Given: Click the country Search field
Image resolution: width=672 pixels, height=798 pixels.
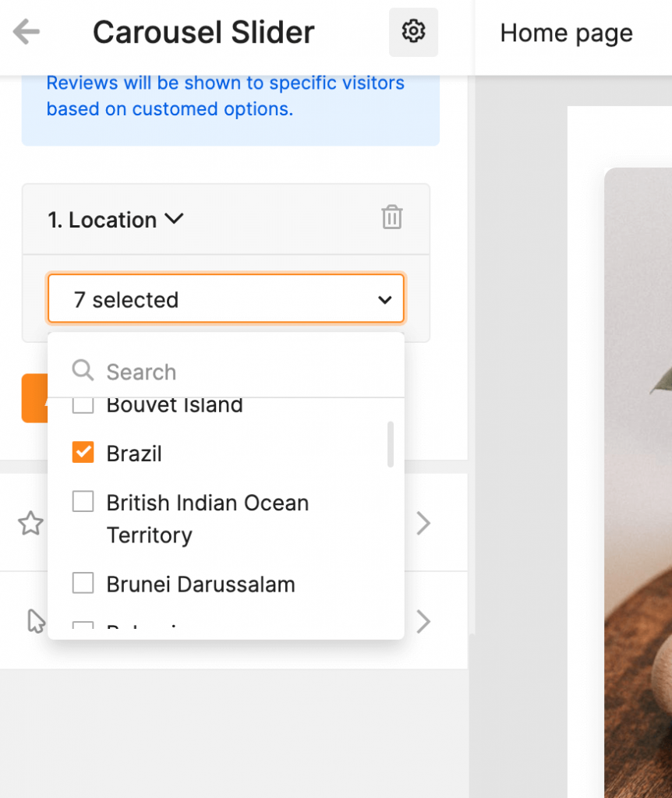Looking at the screenshot, I should pos(226,372).
